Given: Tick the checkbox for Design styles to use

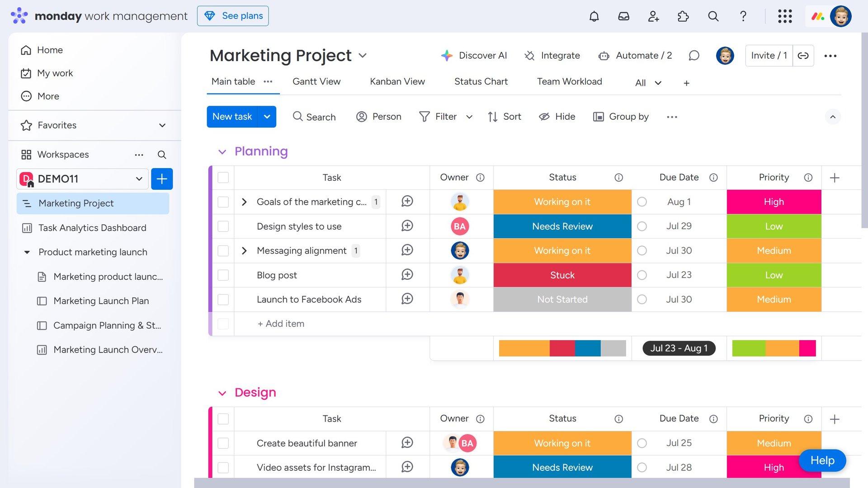Looking at the screenshot, I should coord(223,226).
